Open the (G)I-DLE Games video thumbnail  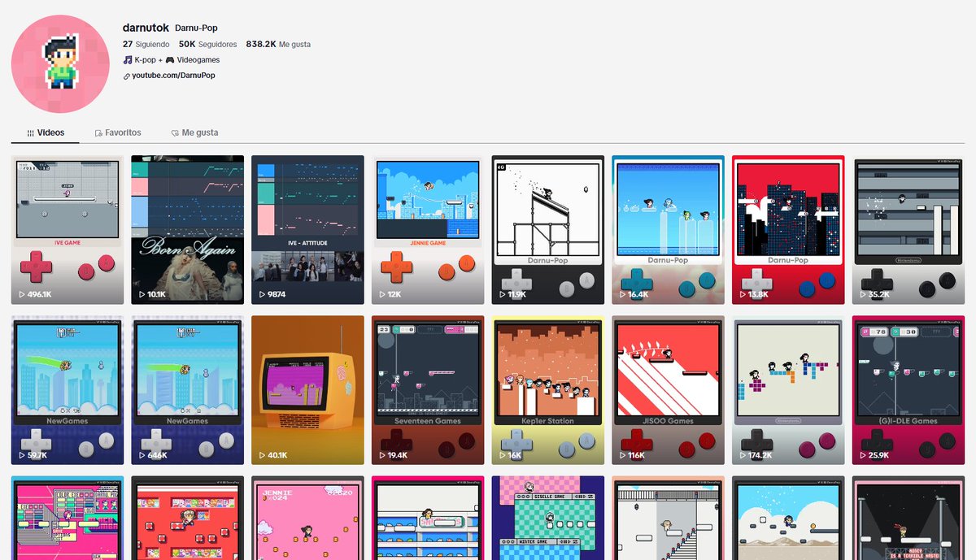point(908,390)
